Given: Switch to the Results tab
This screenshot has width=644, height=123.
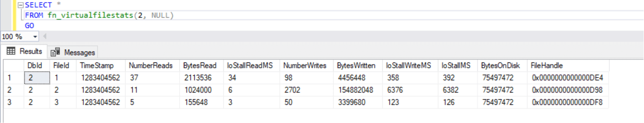Looking at the screenshot, I should click(25, 52).
